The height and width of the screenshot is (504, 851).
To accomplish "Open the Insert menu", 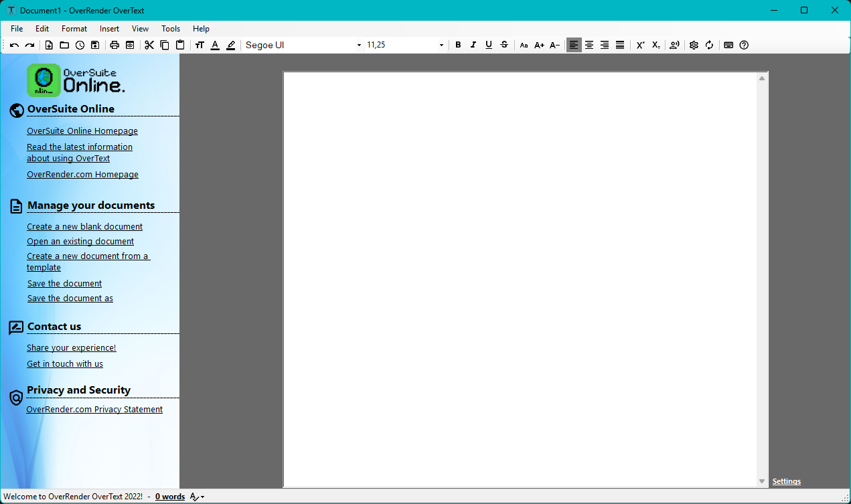I will tap(110, 29).
